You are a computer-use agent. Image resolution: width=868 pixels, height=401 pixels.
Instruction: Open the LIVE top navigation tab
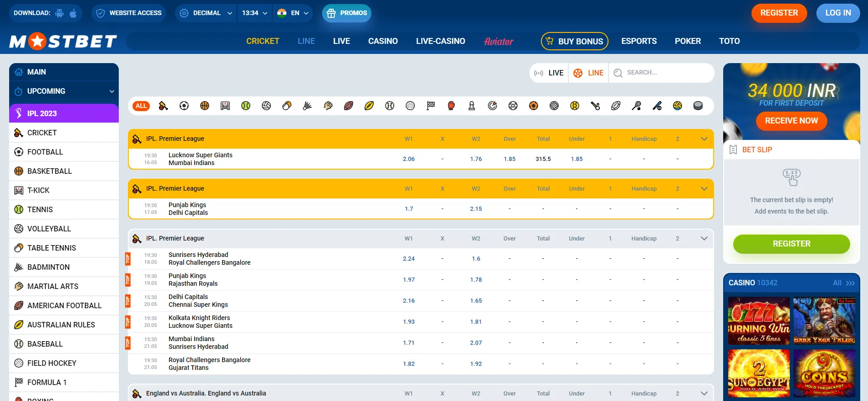tap(342, 41)
